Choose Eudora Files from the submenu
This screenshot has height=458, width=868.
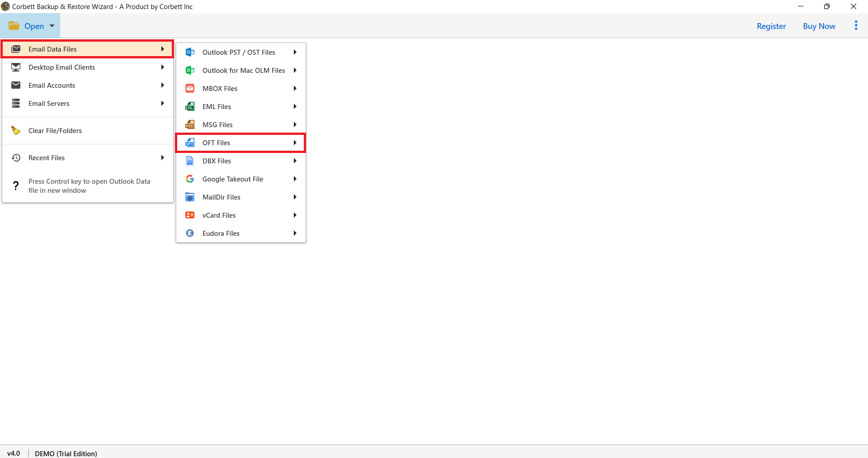coord(241,233)
